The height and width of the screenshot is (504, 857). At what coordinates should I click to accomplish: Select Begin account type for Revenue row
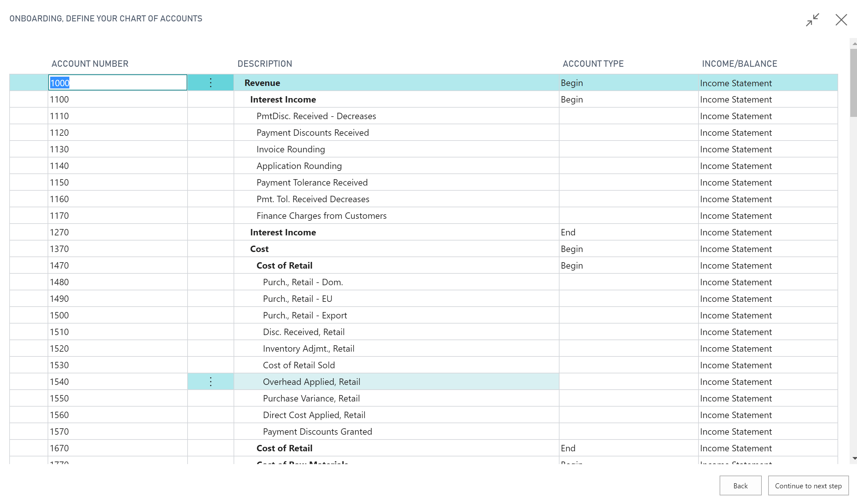pos(629,83)
